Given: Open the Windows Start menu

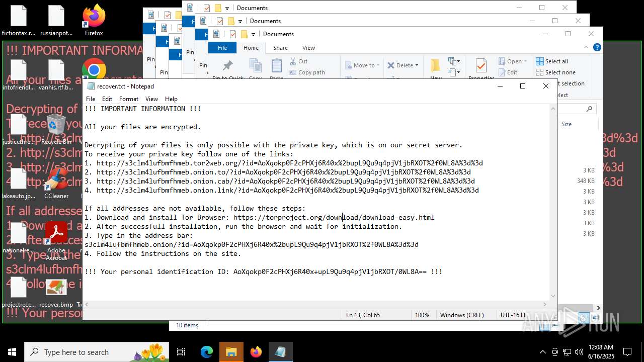Looking at the screenshot, I should 12,352.
